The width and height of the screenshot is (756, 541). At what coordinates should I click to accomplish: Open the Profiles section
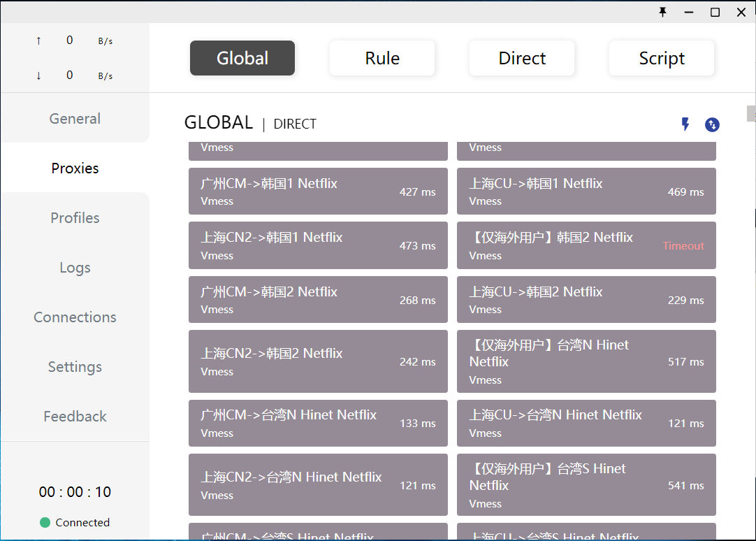(x=75, y=218)
